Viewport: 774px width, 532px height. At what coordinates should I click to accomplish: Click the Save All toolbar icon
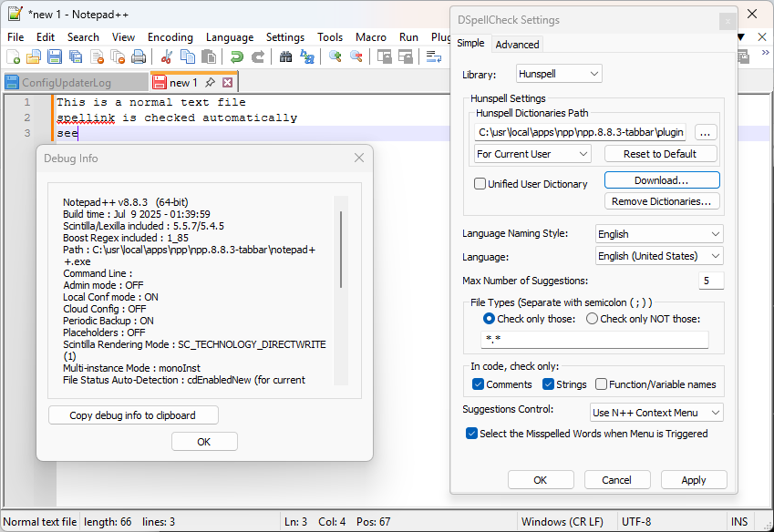76,57
